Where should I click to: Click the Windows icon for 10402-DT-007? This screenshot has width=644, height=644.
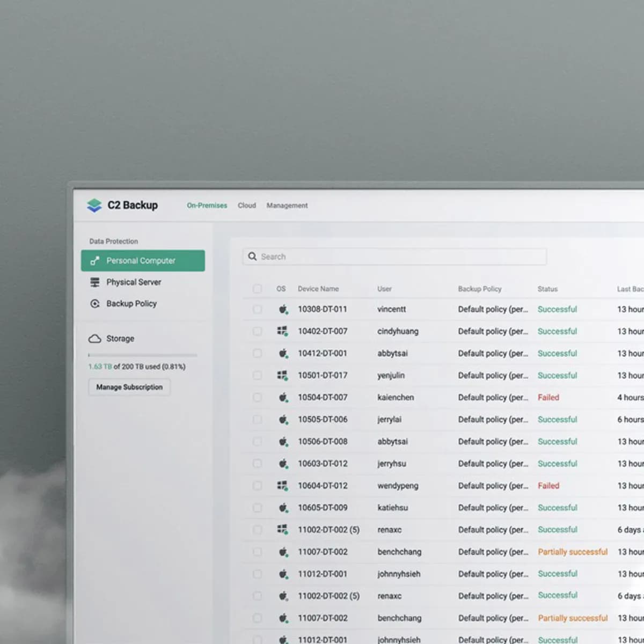pyautogui.click(x=282, y=331)
